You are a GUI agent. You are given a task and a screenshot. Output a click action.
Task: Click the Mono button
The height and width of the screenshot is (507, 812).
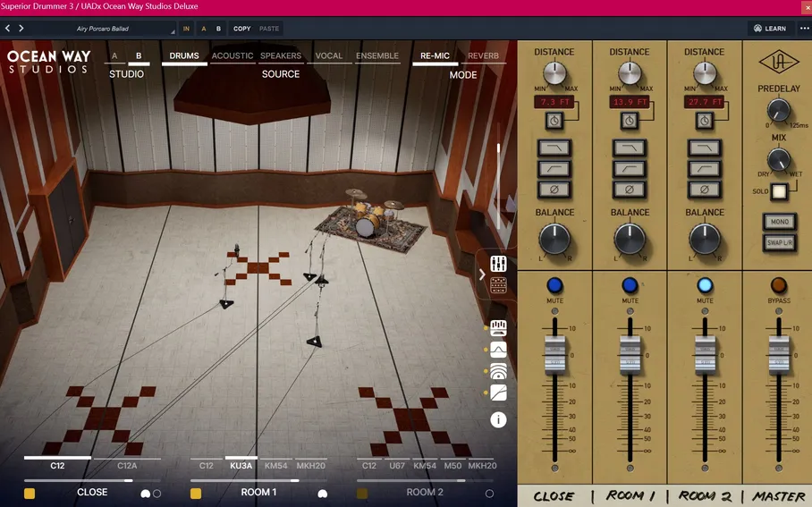778,222
